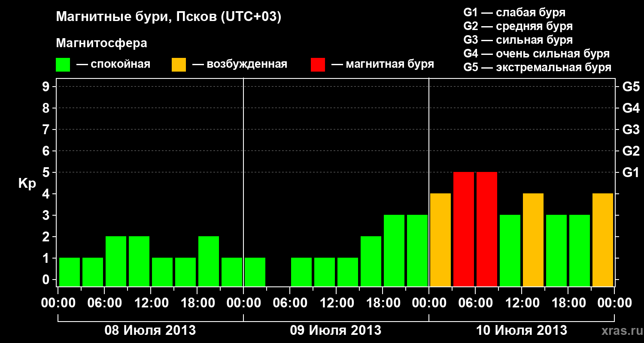Click legend line 'G4 — очень сильная буря'
Screen dimensions: 644x343
tap(537, 54)
